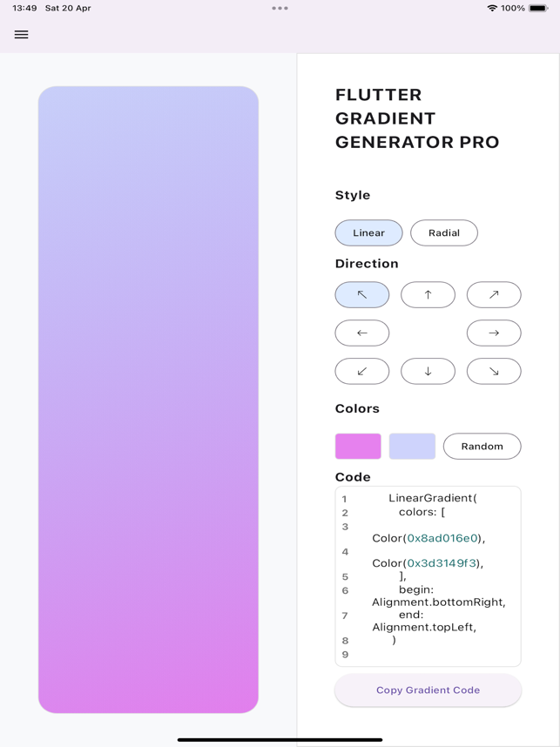Select the top-right direction arrow
560x747 pixels.
pyautogui.click(x=494, y=294)
